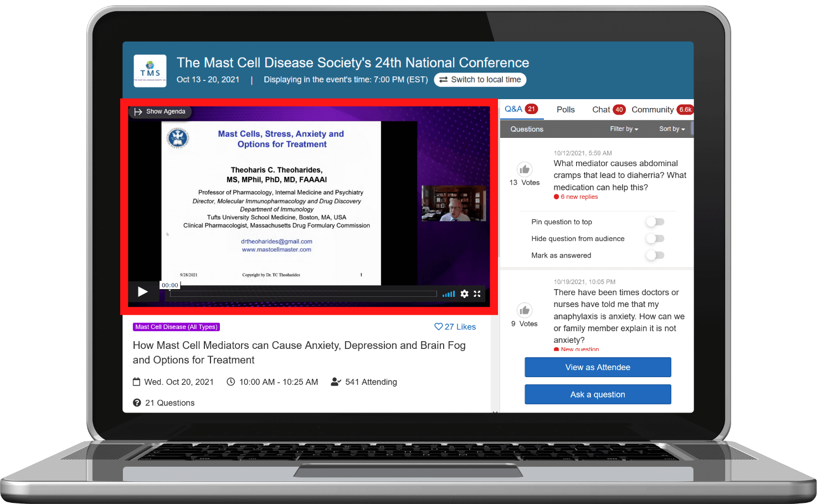The width and height of the screenshot is (817, 504).
Task: Open the Community tab
Action: [x=662, y=110]
